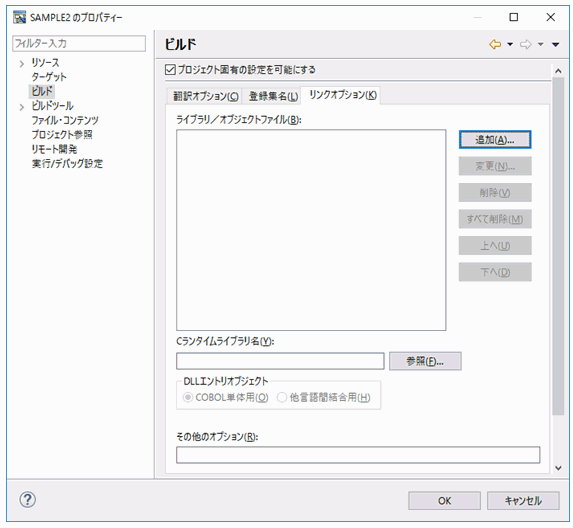Click the 追加(A)... button
Screen dimensions: 573x528
pos(495,140)
